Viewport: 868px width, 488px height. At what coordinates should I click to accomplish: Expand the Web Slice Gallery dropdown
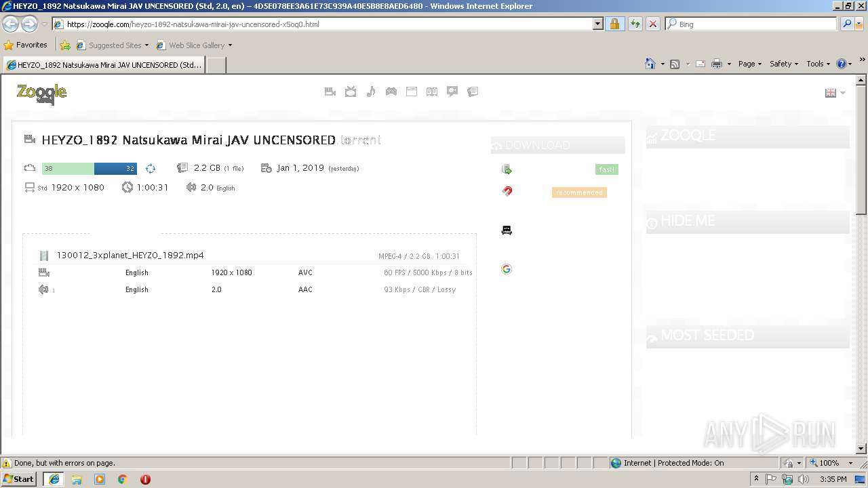230,45
